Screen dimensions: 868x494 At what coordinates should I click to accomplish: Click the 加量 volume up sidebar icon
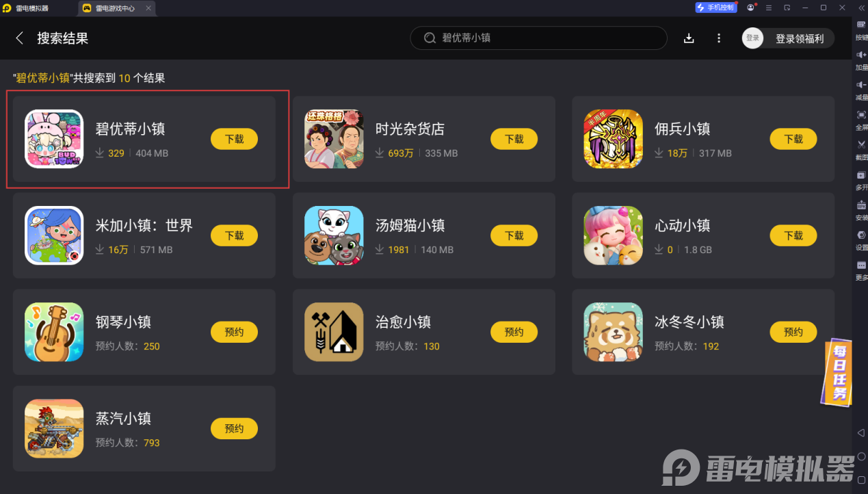[861, 60]
